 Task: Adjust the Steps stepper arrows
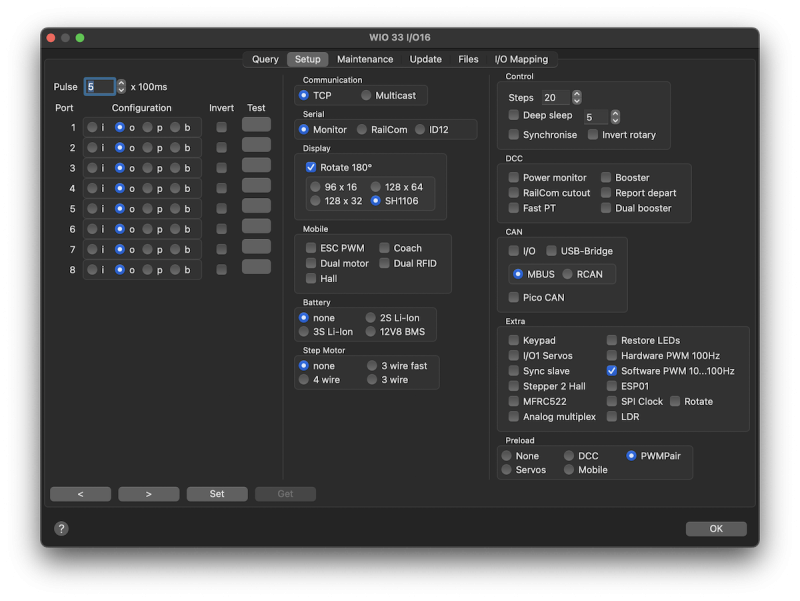(577, 98)
